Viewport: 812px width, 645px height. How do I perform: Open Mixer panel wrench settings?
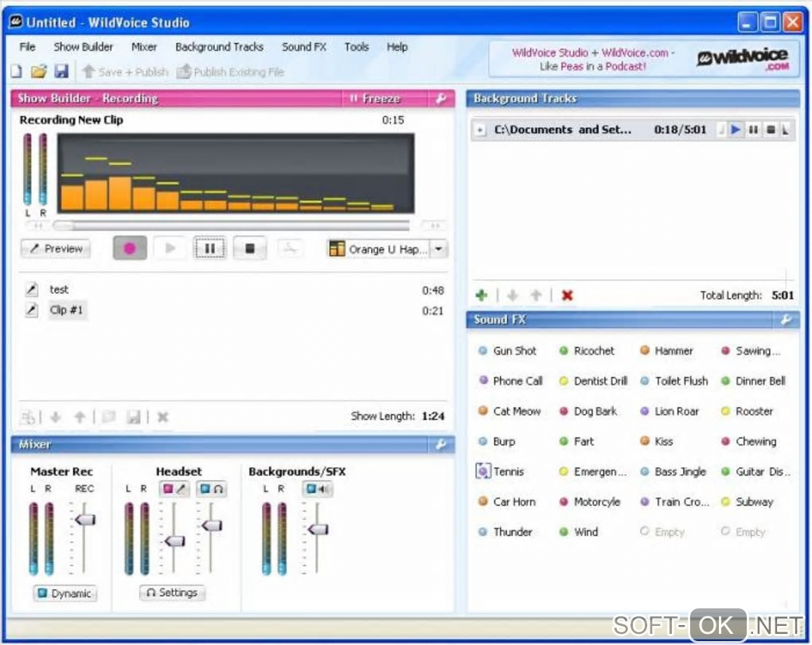441,444
